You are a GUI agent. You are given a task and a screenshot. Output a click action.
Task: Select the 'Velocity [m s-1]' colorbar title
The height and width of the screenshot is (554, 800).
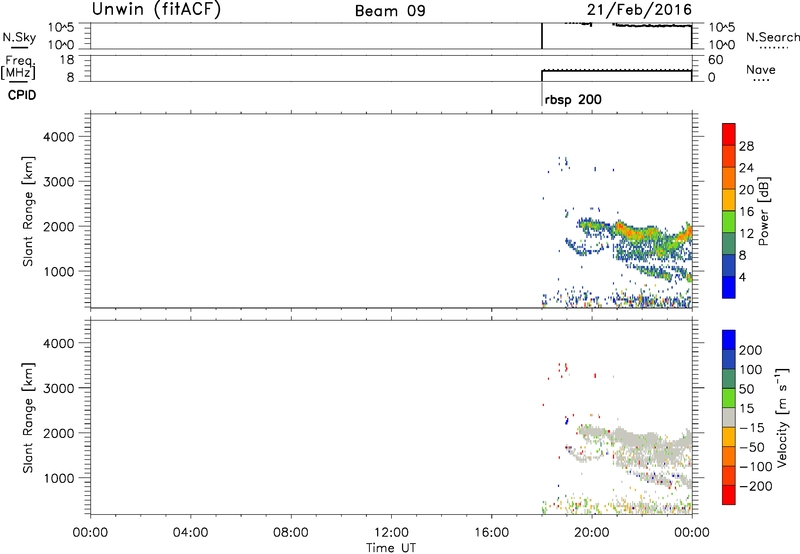(x=782, y=417)
